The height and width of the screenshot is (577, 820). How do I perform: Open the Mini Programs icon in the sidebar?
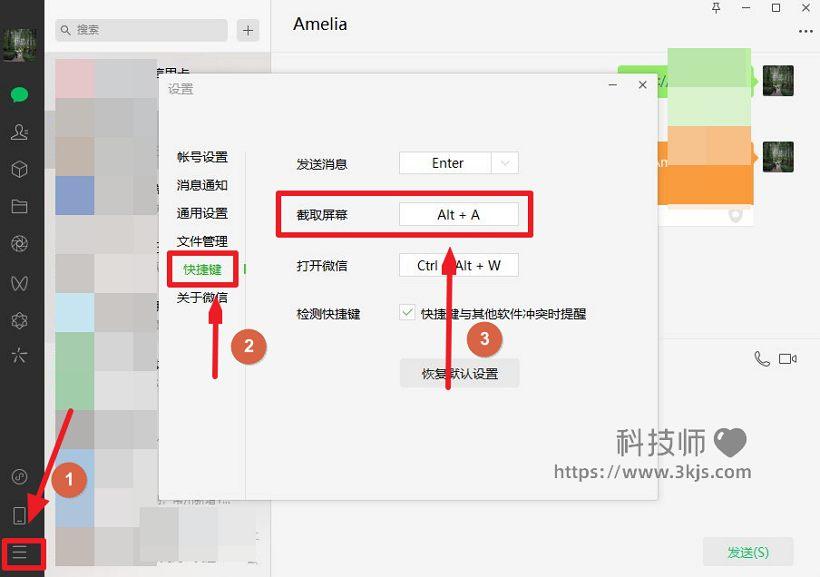[x=19, y=477]
